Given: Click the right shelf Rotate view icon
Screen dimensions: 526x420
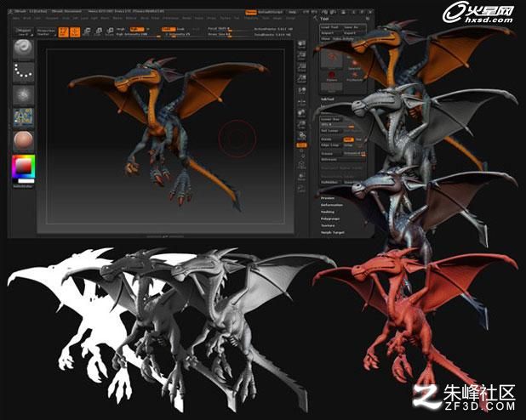Looking at the screenshot, I should pyautogui.click(x=301, y=136).
